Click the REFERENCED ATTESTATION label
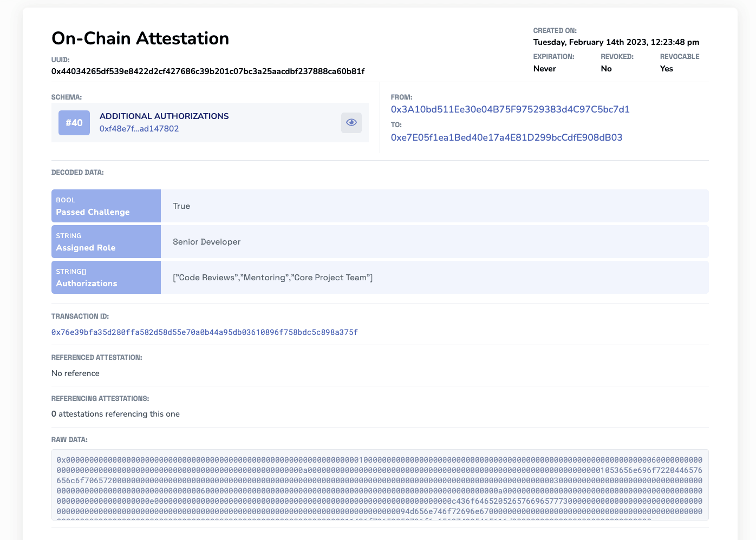This screenshot has width=756, height=540. tap(97, 358)
